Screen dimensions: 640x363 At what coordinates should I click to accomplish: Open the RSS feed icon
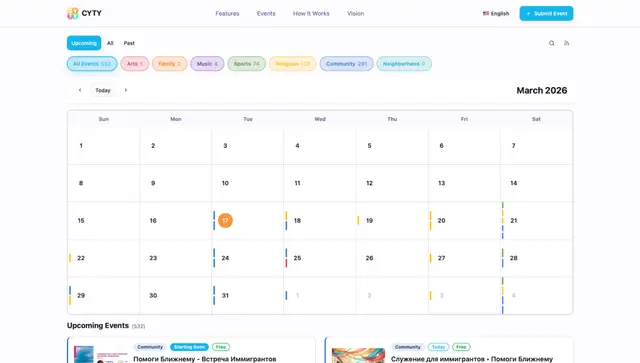pos(567,43)
